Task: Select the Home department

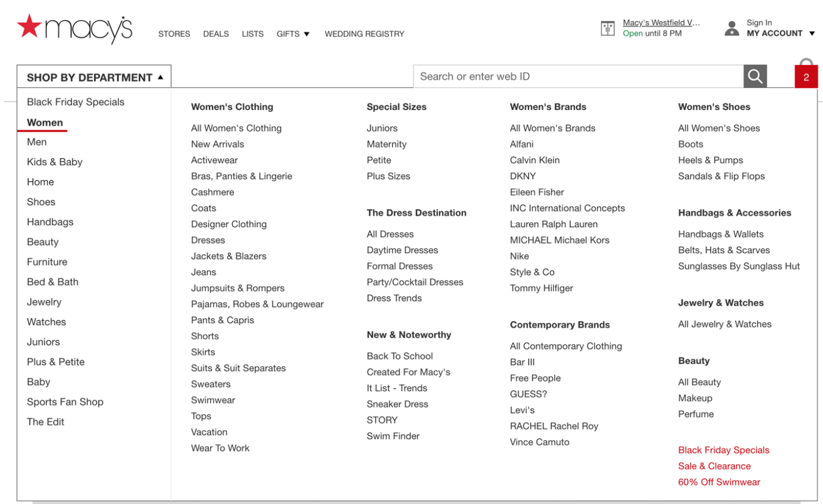Action: (x=40, y=182)
